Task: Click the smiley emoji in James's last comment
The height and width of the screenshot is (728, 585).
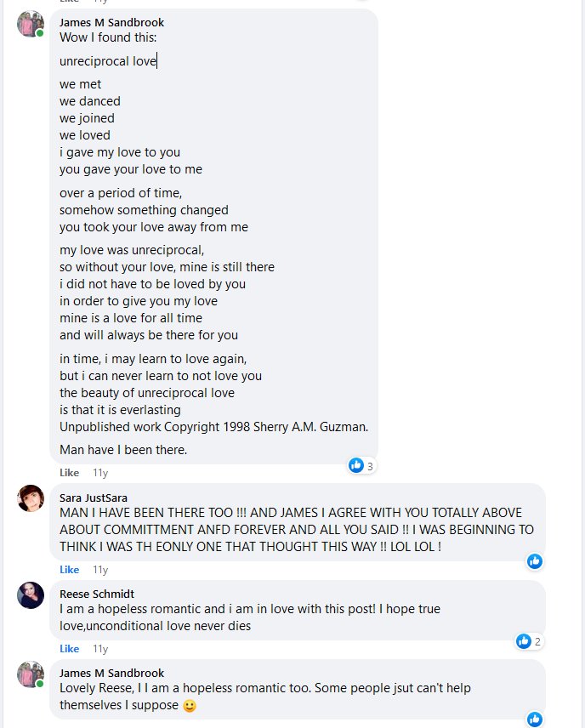Action: click(x=190, y=705)
